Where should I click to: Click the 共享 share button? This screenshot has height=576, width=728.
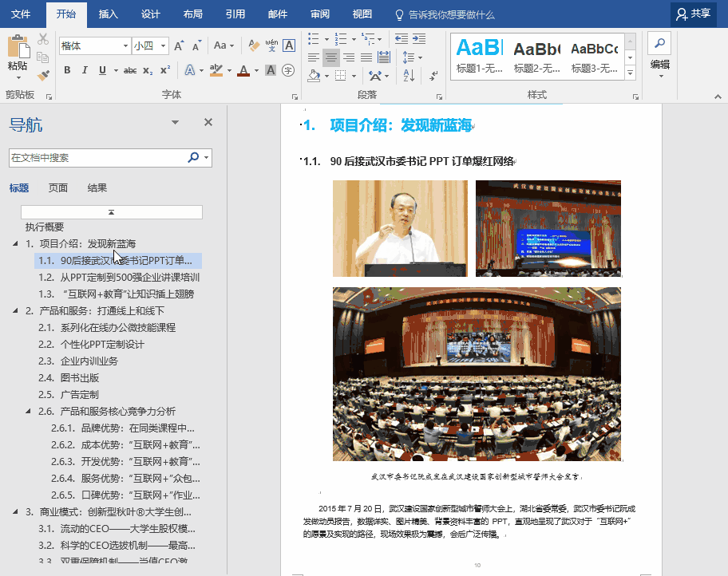click(692, 14)
